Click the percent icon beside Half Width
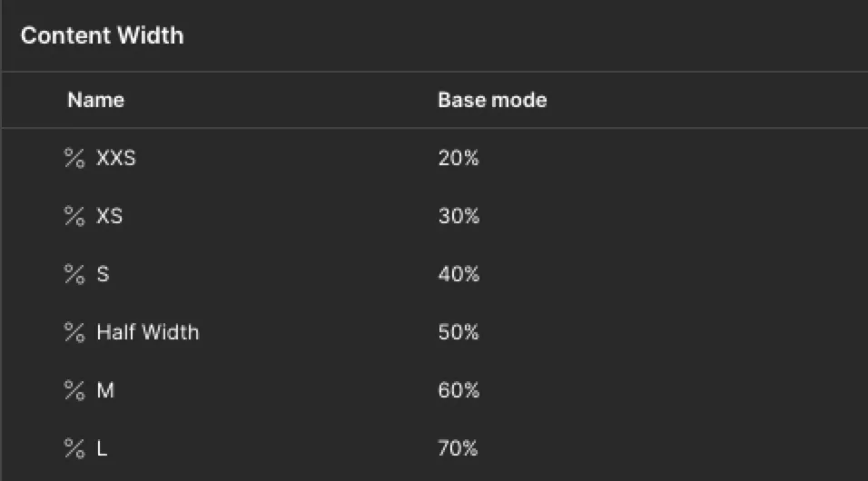 (74, 333)
